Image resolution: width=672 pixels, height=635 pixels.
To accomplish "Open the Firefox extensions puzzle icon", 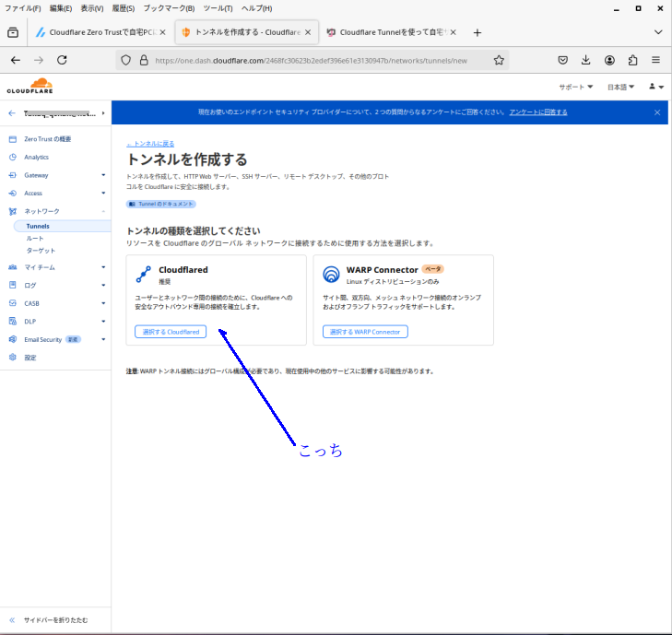I will tap(632, 60).
